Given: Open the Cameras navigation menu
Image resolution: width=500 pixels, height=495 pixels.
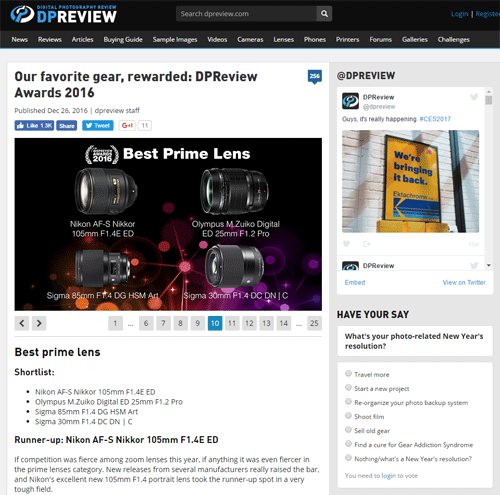Looking at the screenshot, I should [x=250, y=40].
